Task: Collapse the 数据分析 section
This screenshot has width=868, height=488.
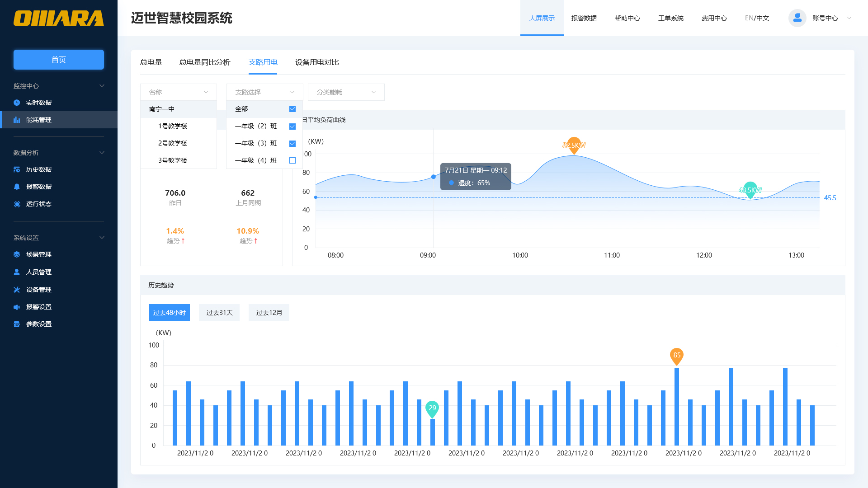Action: [x=102, y=153]
